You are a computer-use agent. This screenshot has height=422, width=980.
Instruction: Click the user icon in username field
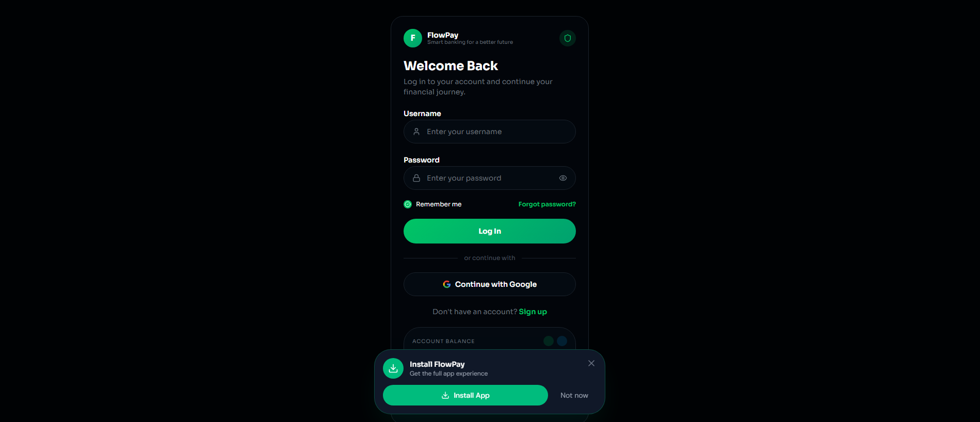[x=416, y=132]
